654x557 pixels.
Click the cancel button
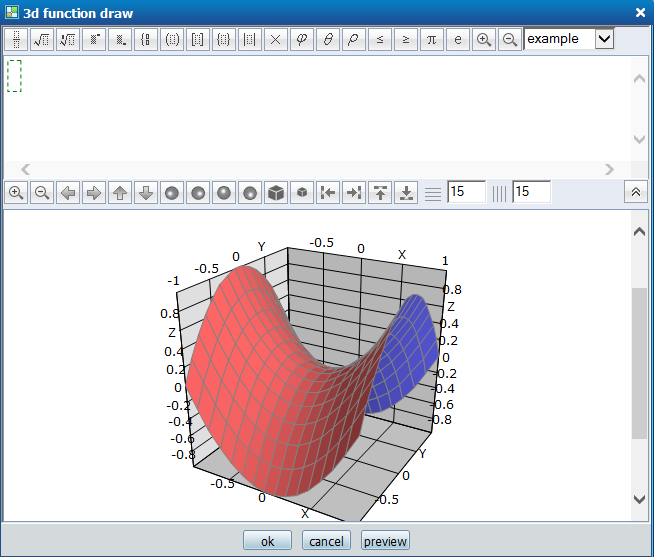click(326, 541)
